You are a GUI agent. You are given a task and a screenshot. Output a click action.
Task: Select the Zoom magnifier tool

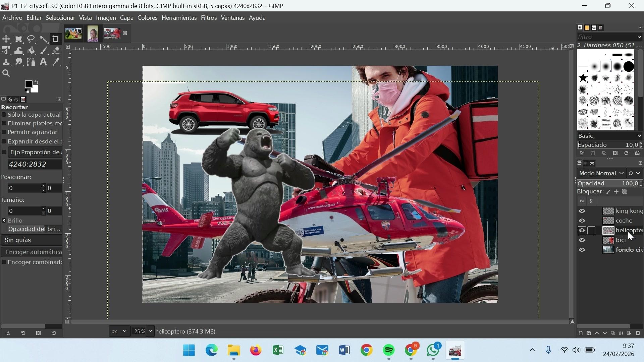tap(6, 73)
